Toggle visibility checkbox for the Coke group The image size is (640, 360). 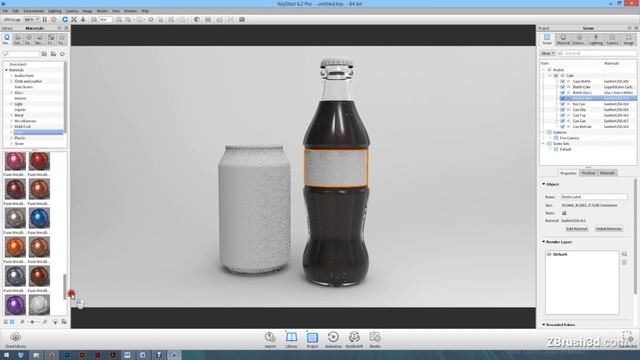coord(556,76)
